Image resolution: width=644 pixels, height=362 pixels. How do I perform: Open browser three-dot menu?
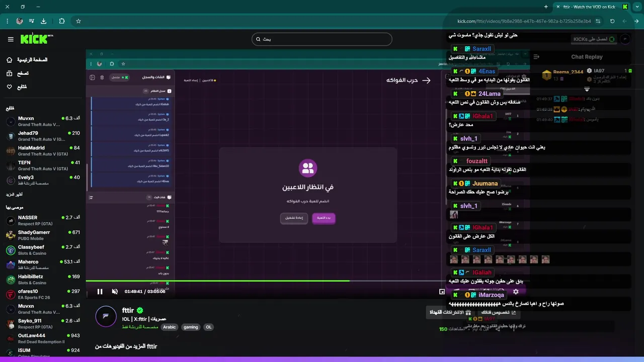click(x=7, y=21)
